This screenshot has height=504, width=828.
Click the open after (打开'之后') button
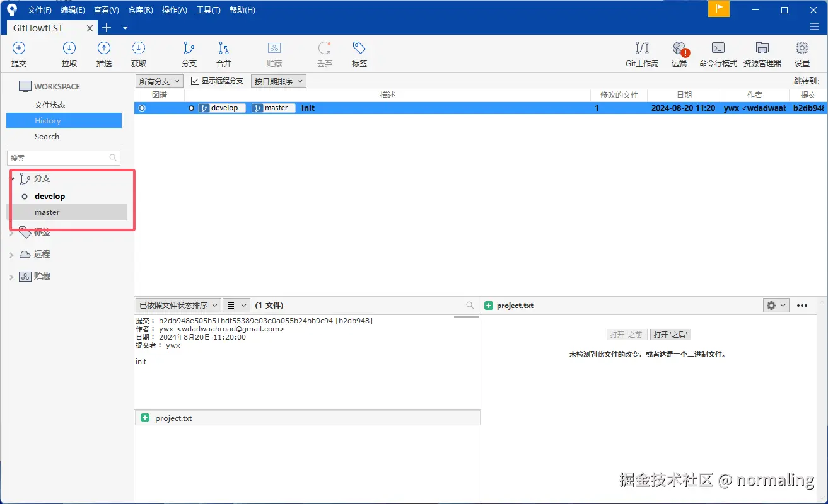[670, 335]
